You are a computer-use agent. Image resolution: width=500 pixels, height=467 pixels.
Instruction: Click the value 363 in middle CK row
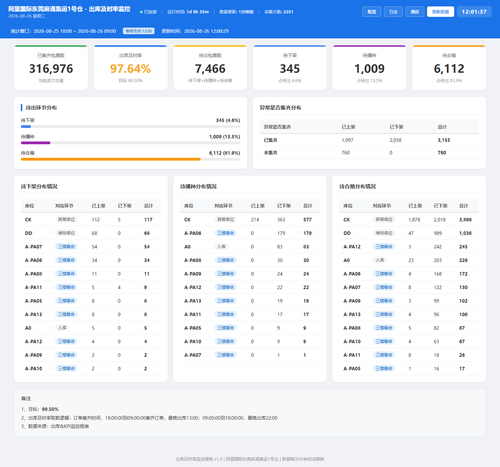(x=281, y=220)
